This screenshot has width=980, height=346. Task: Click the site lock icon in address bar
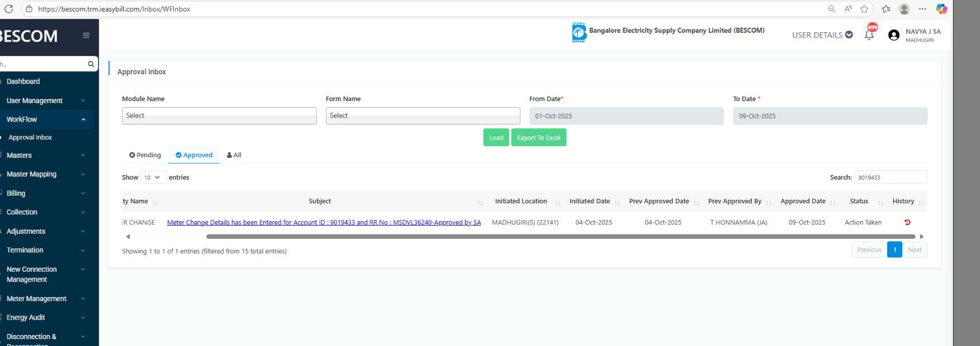click(29, 9)
